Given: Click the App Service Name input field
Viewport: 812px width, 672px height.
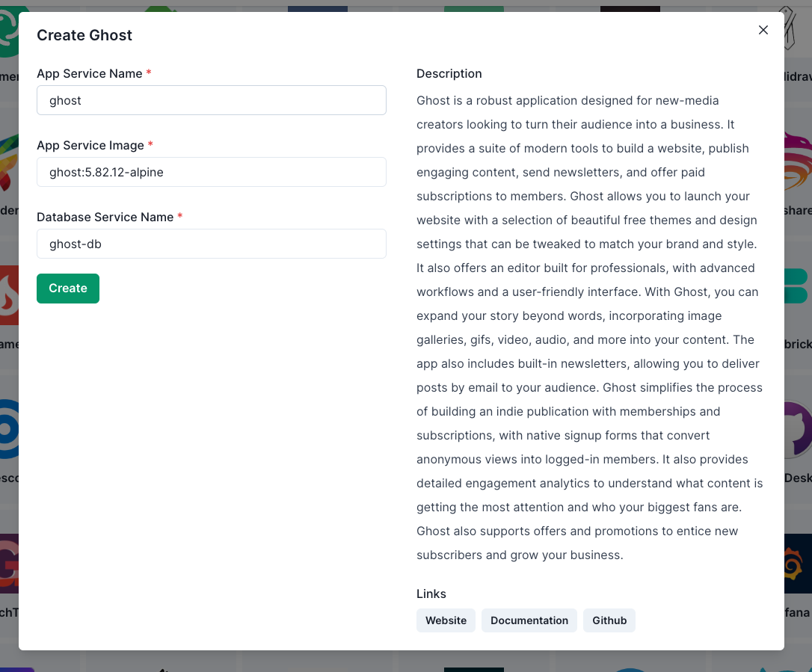Looking at the screenshot, I should (212, 100).
